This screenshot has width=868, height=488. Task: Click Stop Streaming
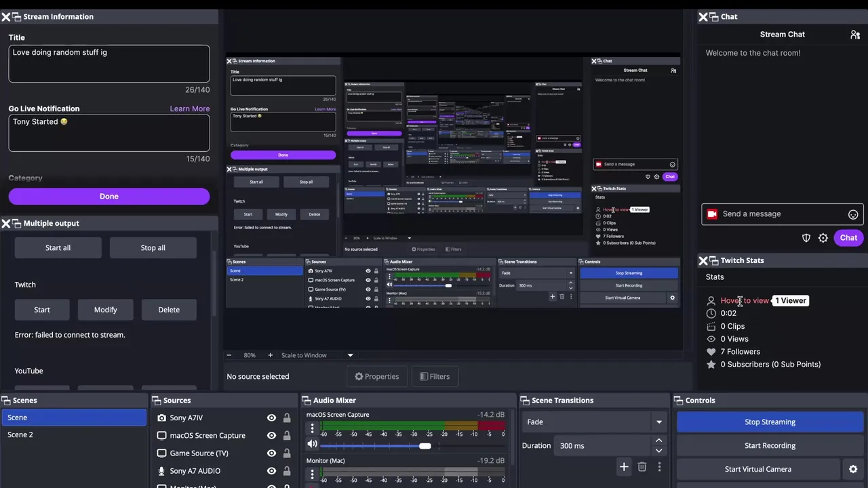tap(770, 422)
